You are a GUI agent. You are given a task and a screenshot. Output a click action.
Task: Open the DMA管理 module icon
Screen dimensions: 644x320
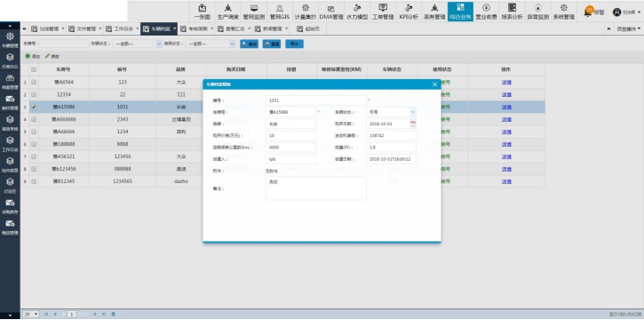point(331,12)
